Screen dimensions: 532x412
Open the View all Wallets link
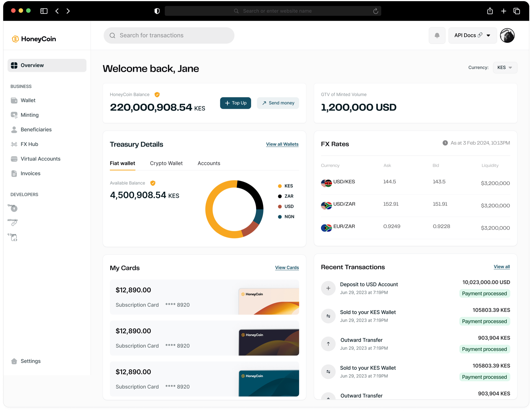tap(282, 144)
